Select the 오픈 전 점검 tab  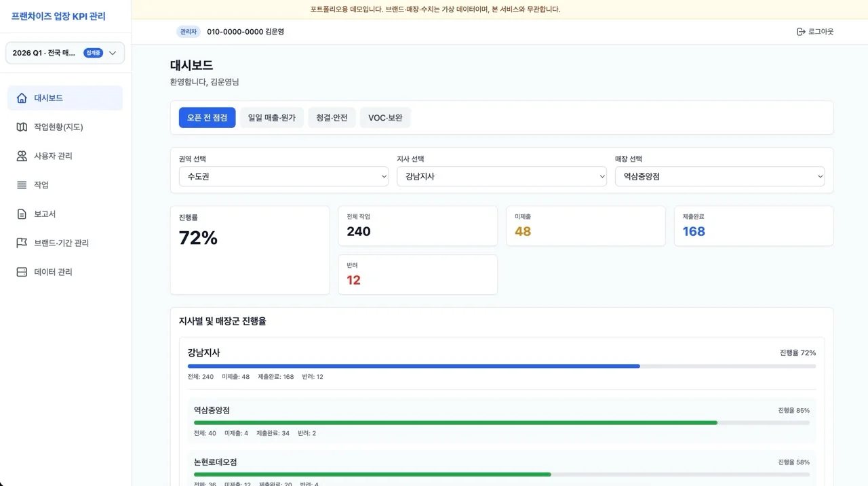208,117
